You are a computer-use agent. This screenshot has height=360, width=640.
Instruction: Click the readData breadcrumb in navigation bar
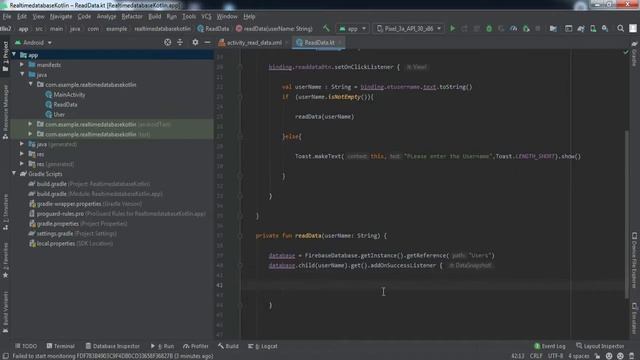(274, 29)
